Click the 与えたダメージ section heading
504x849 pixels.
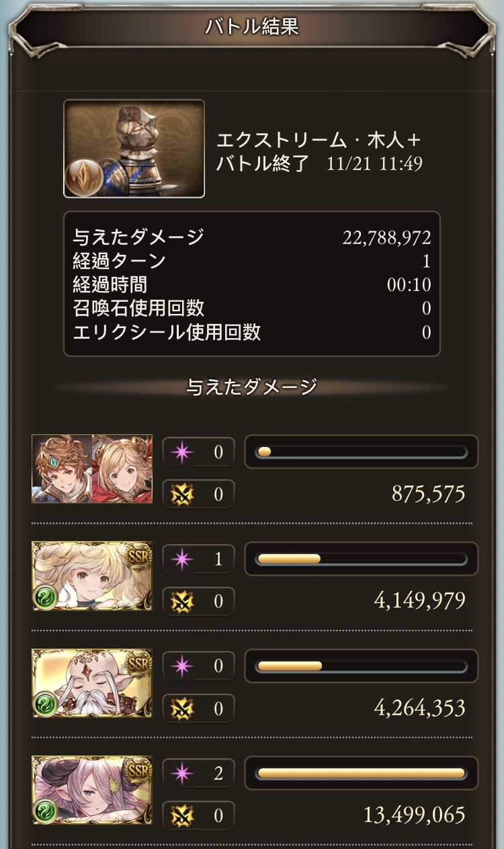[252, 387]
